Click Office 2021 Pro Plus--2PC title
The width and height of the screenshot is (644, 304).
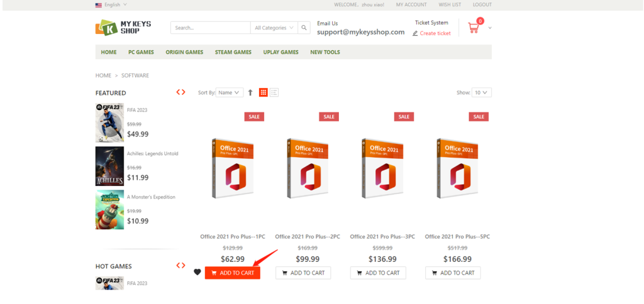coord(307,237)
